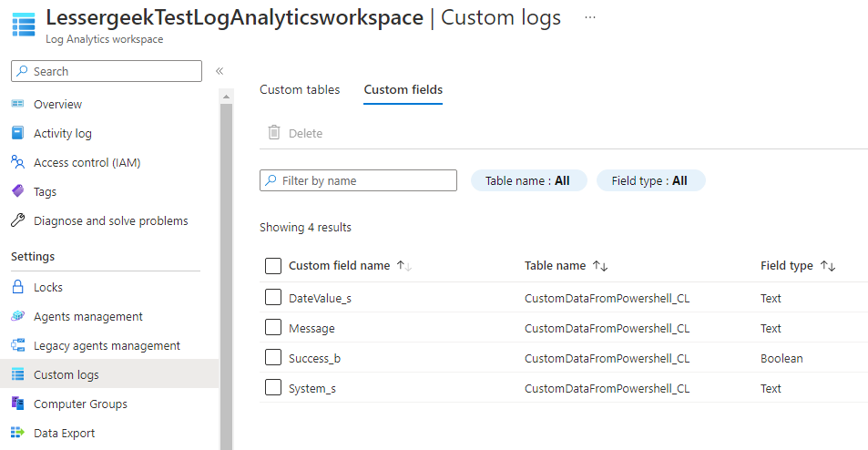Toggle the select-all checkbox in header
Screen dimensions: 868x450
pos(273,266)
